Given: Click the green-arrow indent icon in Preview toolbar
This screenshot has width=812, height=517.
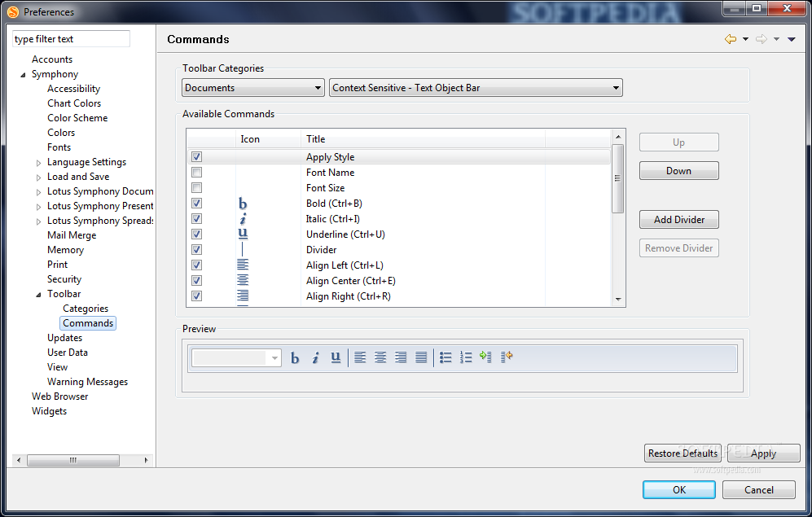Looking at the screenshot, I should tap(485, 357).
